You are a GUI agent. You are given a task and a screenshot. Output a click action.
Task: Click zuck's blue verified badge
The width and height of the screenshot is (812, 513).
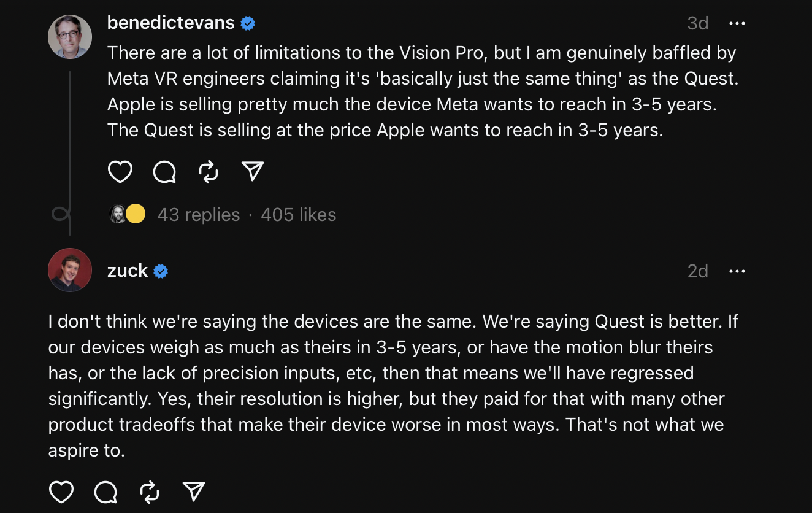(x=161, y=271)
